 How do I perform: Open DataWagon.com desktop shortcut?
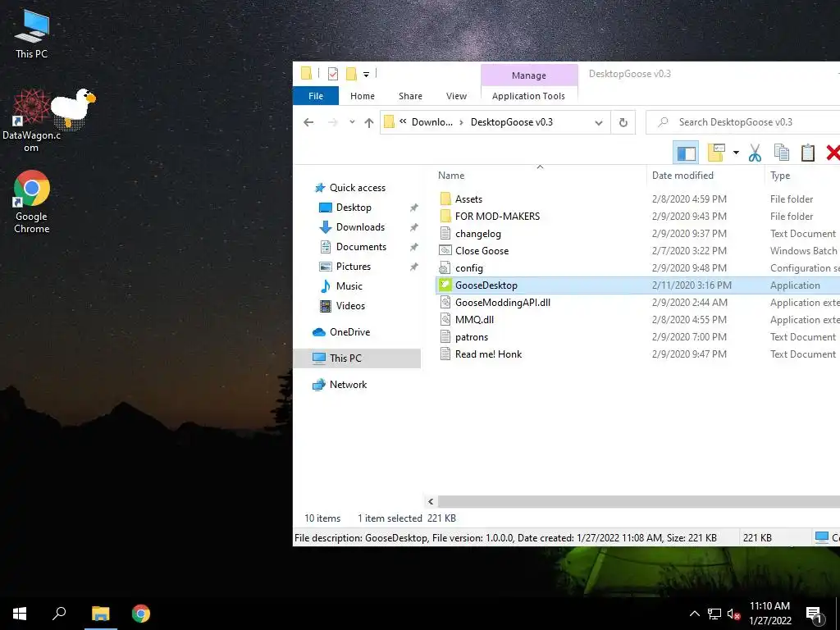[x=31, y=121]
